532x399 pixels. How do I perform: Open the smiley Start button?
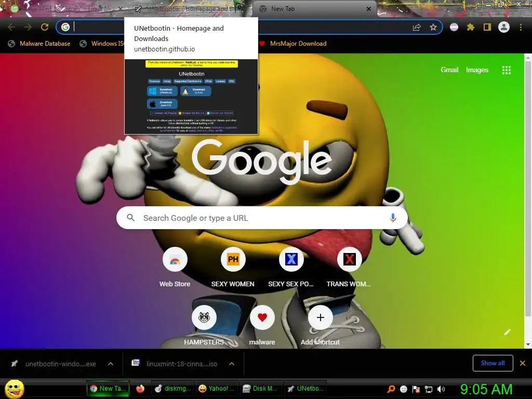[x=15, y=389]
